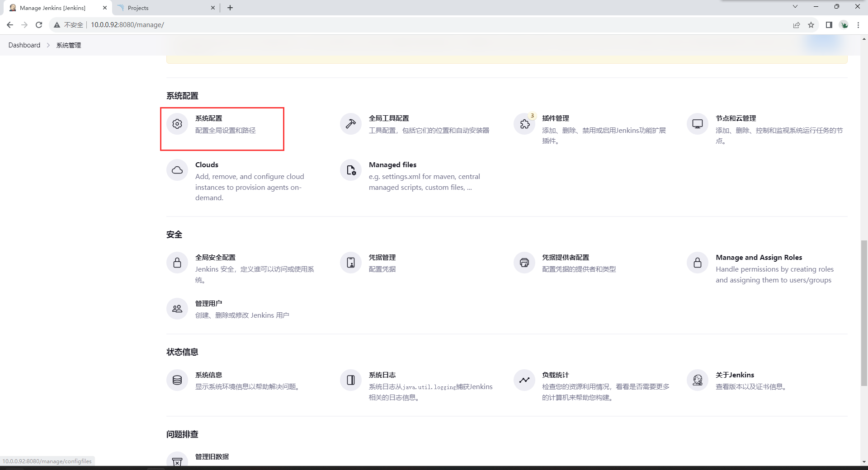Toggle the browser side panel icon

[829, 25]
